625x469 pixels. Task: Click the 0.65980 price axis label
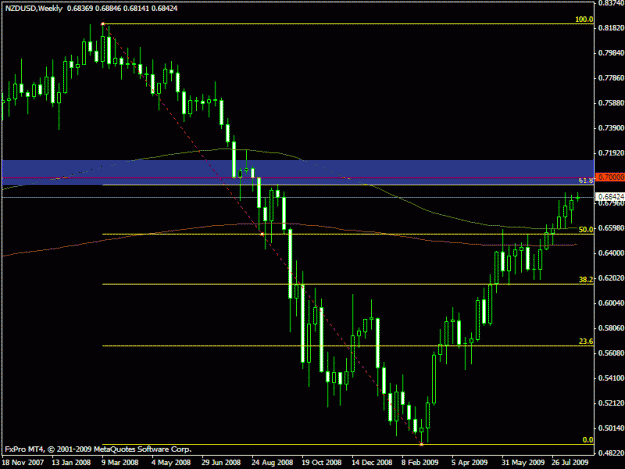(611, 228)
